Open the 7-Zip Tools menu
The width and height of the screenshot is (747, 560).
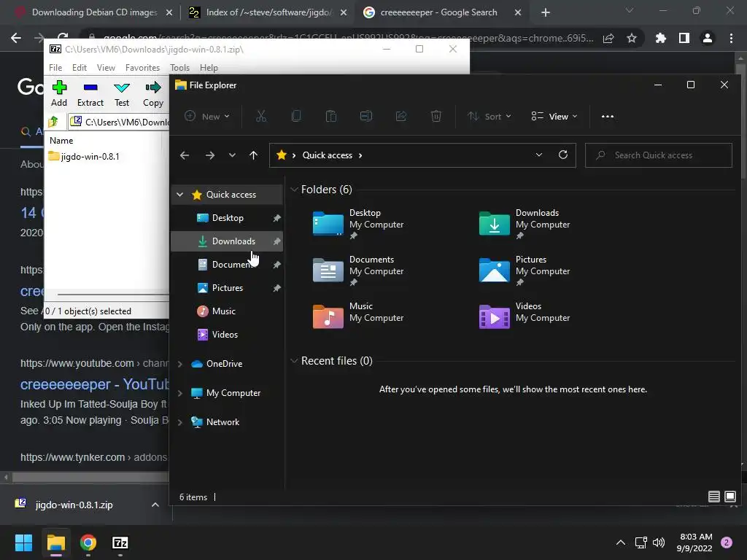click(x=179, y=68)
